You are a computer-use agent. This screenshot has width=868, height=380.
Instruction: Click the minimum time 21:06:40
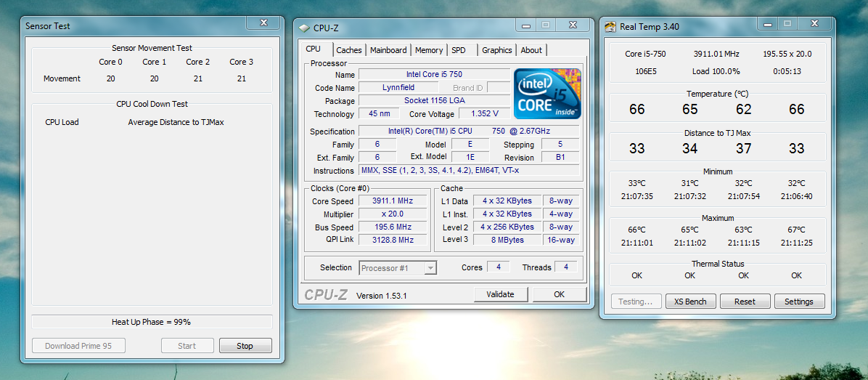(x=797, y=196)
